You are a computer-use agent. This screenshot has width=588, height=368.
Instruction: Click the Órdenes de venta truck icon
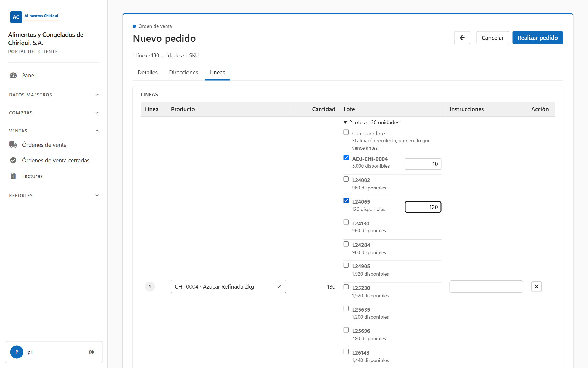[x=13, y=145]
